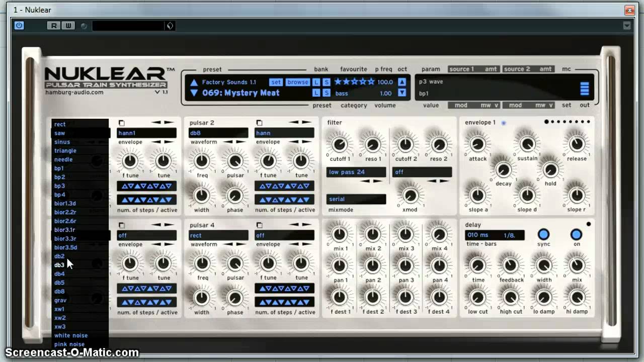Click the amt label after source 1
The image size is (644, 362).
491,69
